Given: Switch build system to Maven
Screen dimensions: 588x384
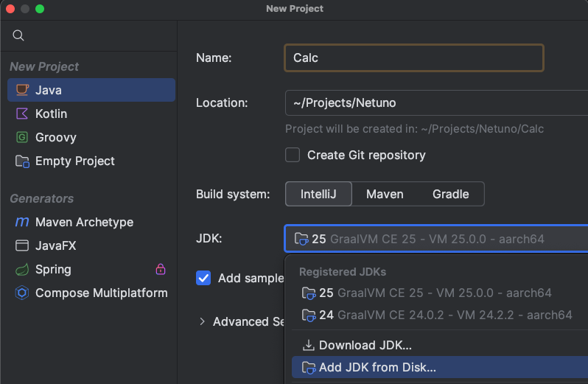Looking at the screenshot, I should (385, 194).
